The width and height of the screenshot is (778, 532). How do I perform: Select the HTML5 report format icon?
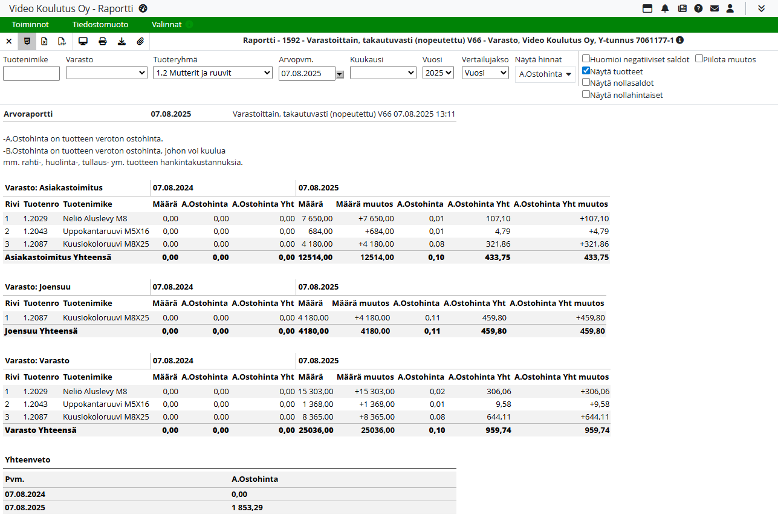point(27,42)
